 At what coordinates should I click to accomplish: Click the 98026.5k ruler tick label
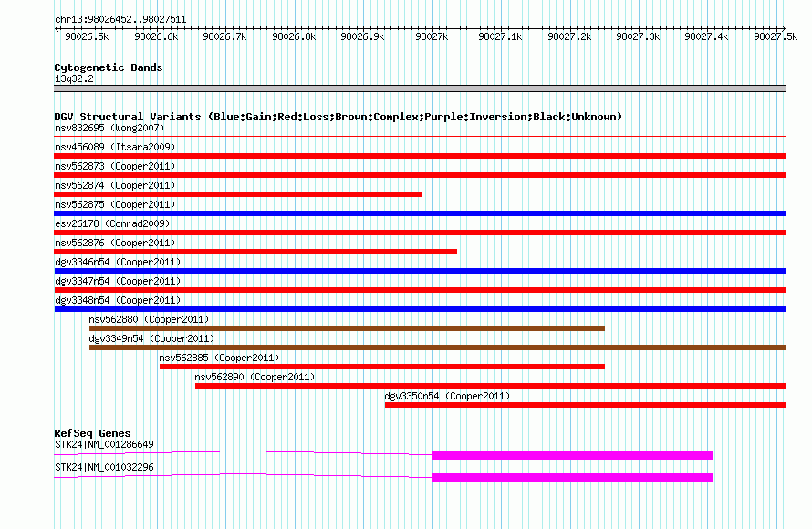pos(87,36)
